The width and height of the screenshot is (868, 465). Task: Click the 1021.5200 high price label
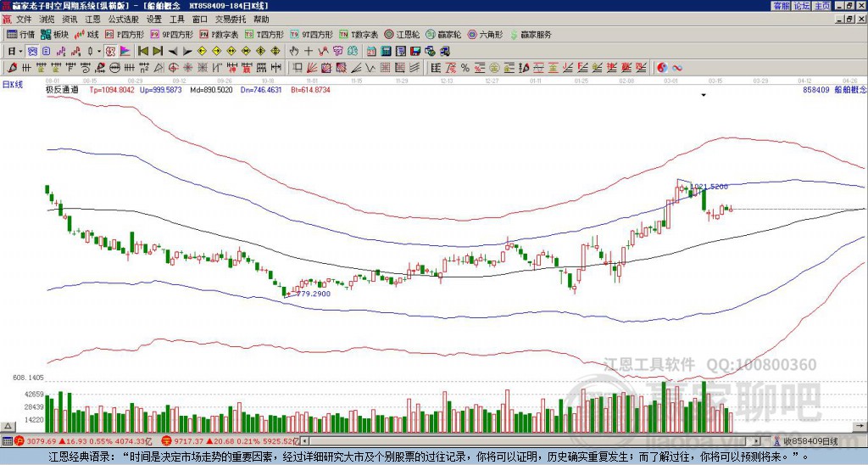tap(709, 187)
